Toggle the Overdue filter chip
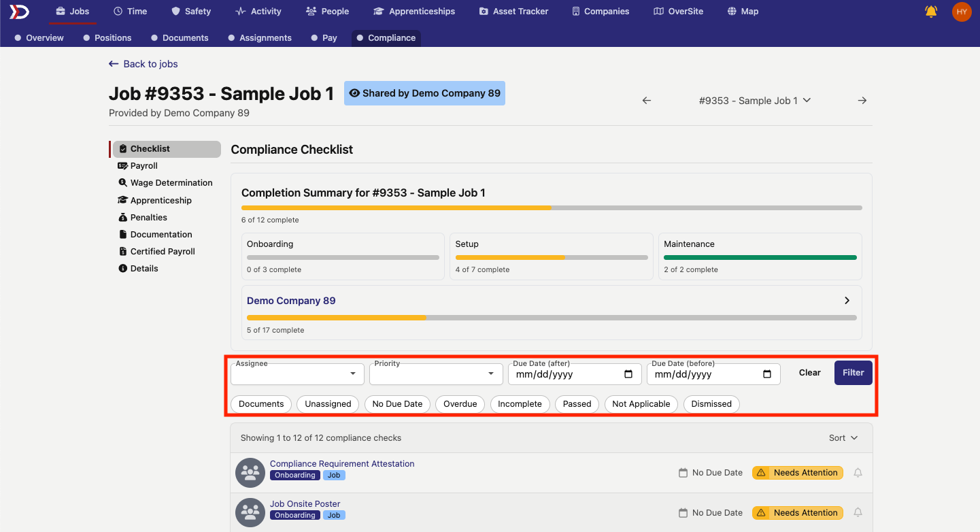The height and width of the screenshot is (532, 980). tap(460, 404)
